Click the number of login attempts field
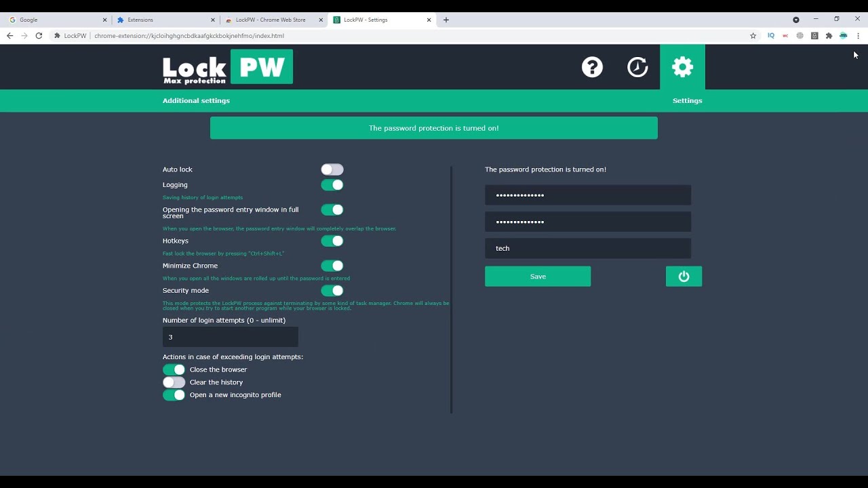868x488 pixels. click(x=231, y=337)
